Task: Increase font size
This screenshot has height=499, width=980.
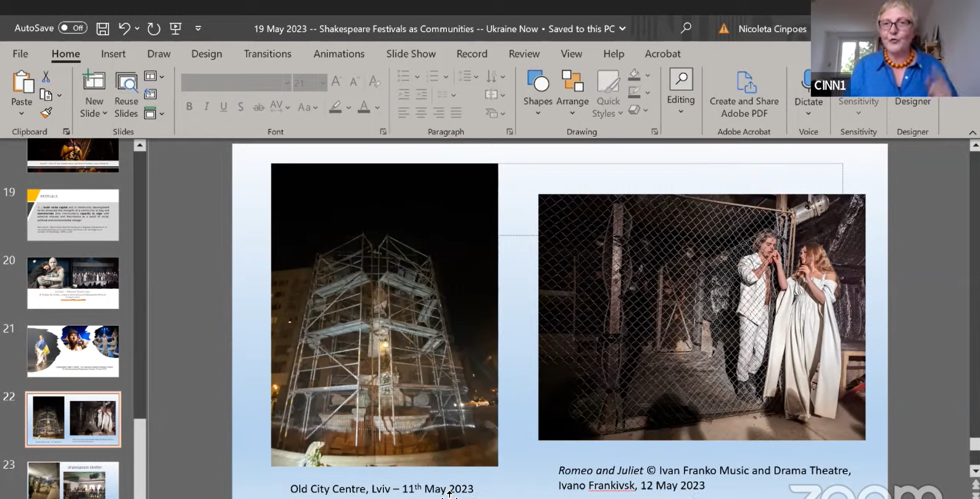Action: [336, 81]
